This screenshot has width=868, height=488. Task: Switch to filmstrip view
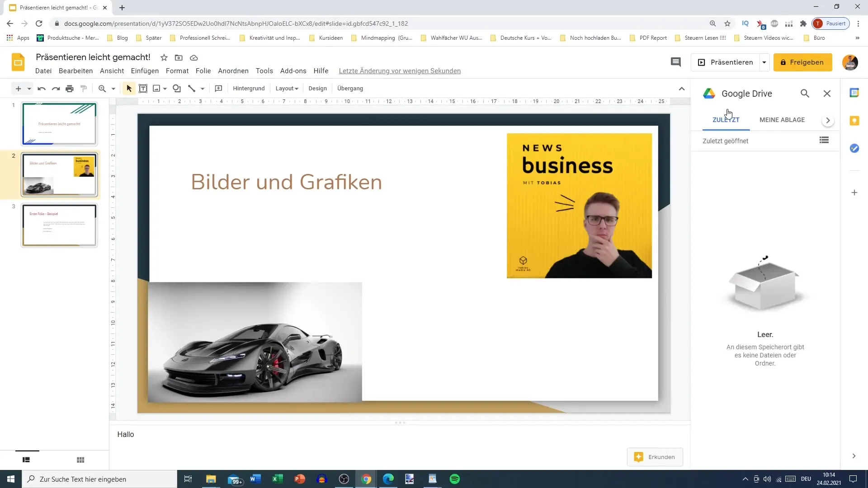click(26, 460)
